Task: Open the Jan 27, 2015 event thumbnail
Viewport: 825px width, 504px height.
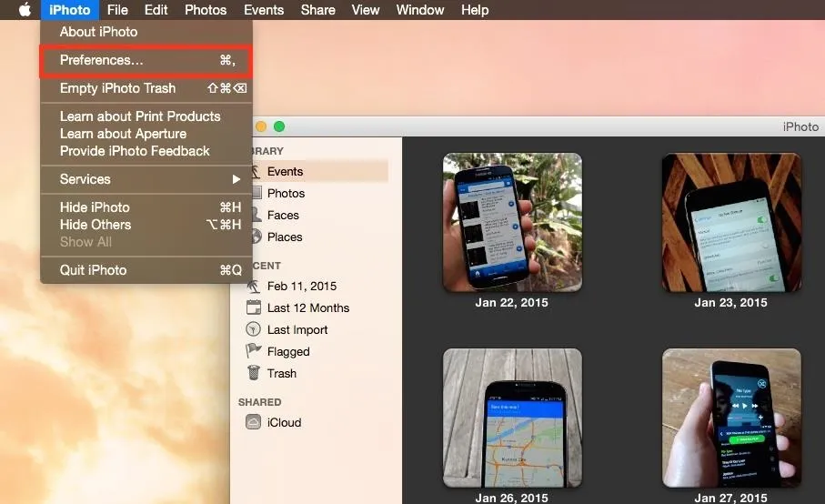Action: [x=731, y=418]
